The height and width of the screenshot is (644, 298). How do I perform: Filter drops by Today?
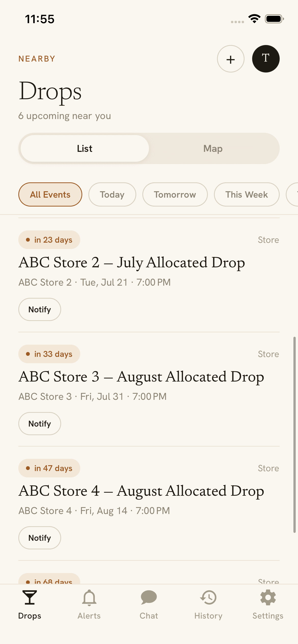tap(112, 195)
